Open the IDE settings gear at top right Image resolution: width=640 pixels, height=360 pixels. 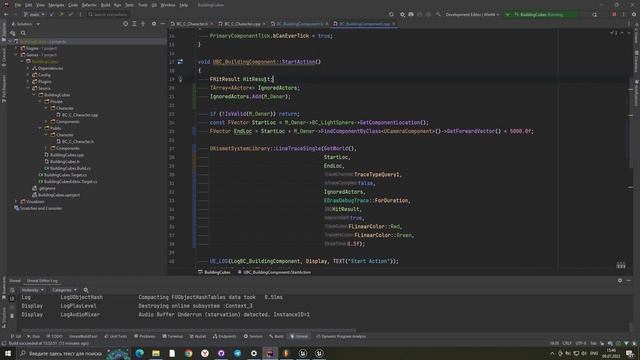pos(634,14)
